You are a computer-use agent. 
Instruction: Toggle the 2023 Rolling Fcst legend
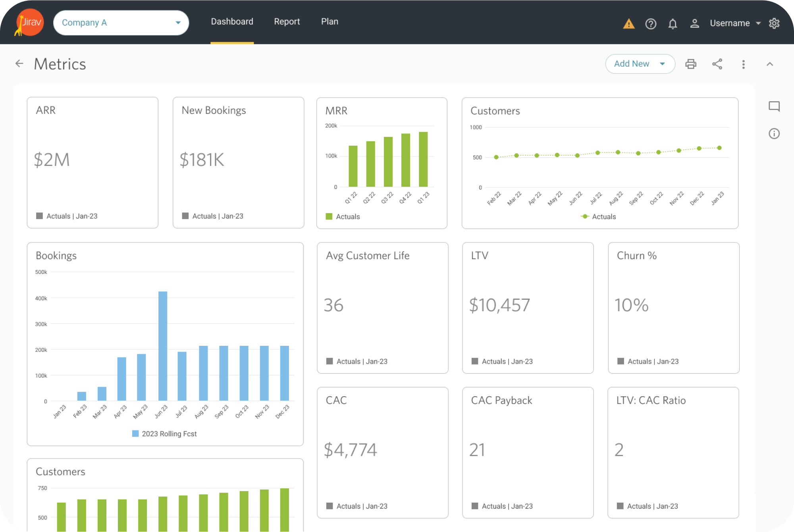pos(164,434)
